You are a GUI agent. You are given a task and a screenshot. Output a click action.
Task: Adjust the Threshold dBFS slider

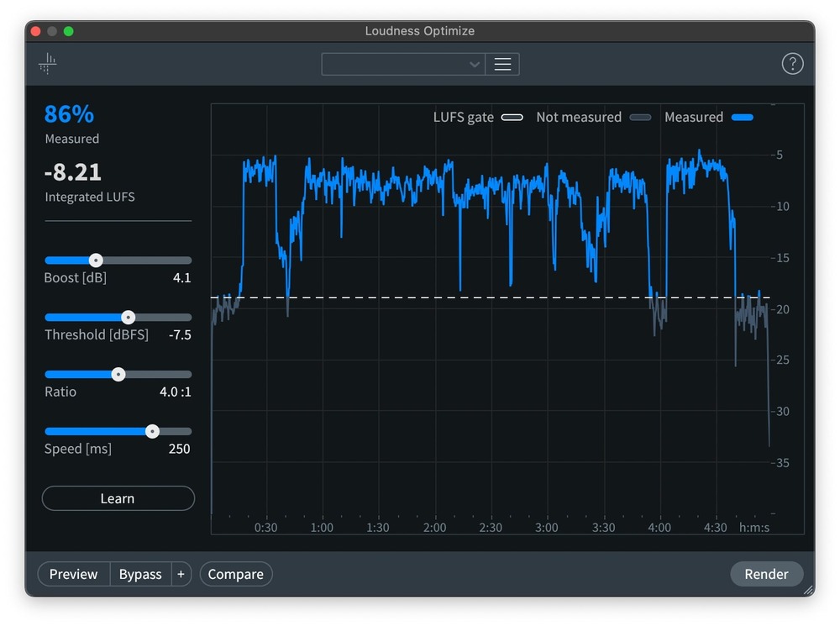128,318
